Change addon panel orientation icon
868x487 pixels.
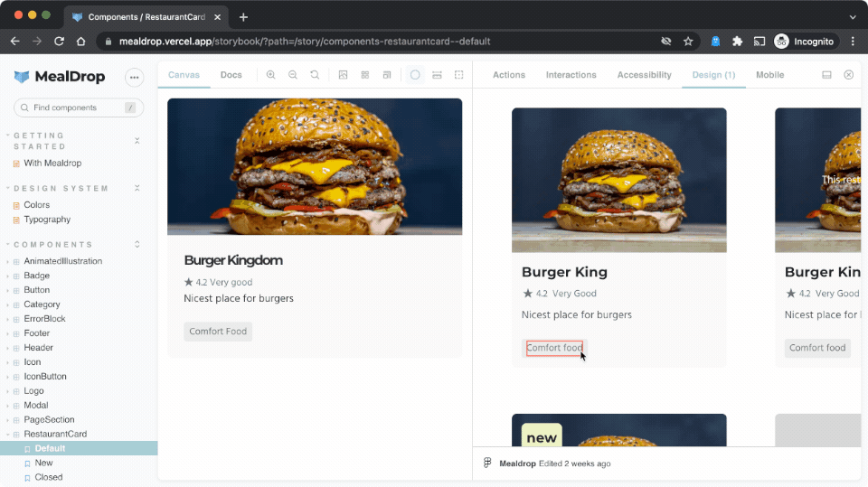pyautogui.click(x=826, y=75)
